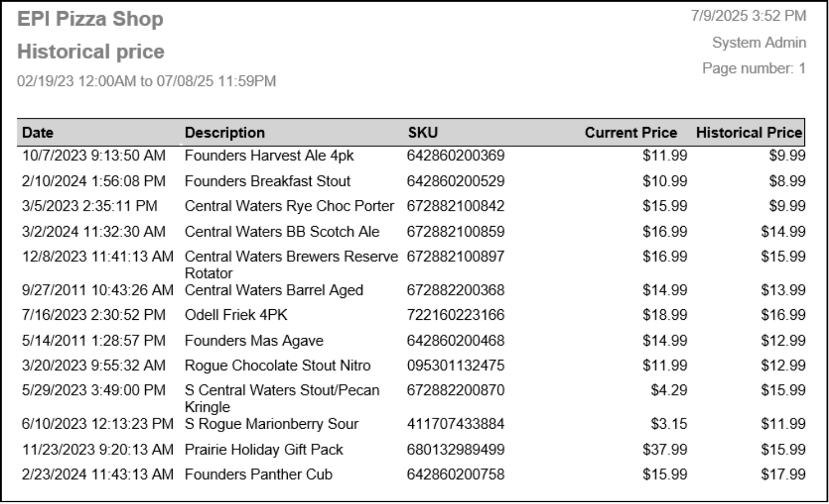Select Rogue Chocolate Stout Nitro item
The height and width of the screenshot is (504, 829).
tap(278, 366)
